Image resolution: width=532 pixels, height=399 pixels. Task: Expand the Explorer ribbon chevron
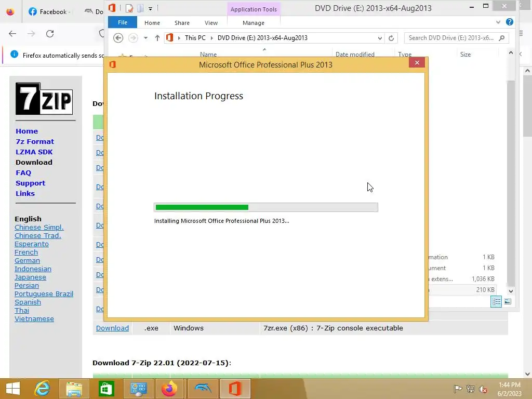[x=498, y=22]
